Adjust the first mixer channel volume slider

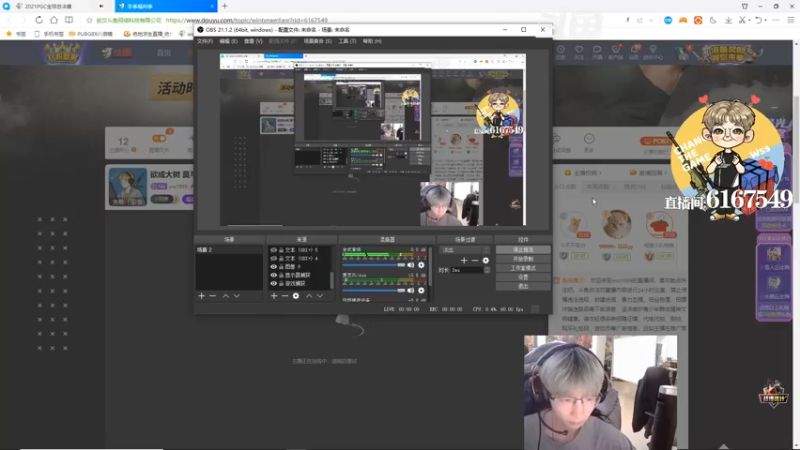click(373, 265)
